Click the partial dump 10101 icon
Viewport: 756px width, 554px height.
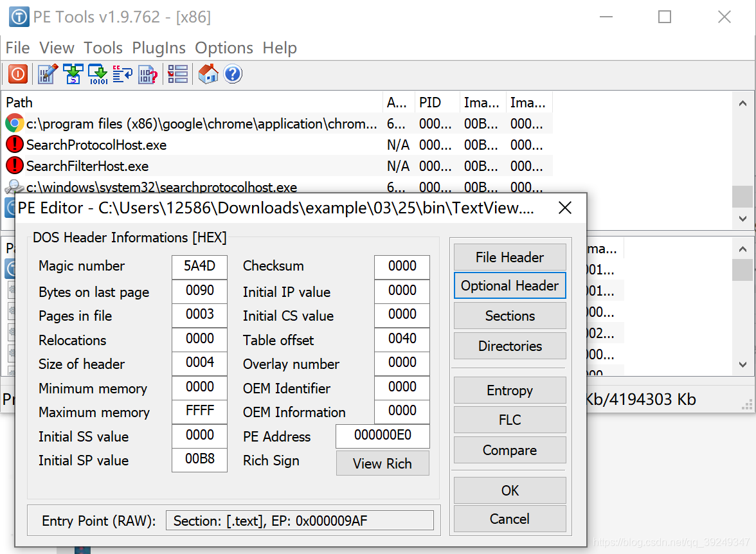tap(98, 74)
